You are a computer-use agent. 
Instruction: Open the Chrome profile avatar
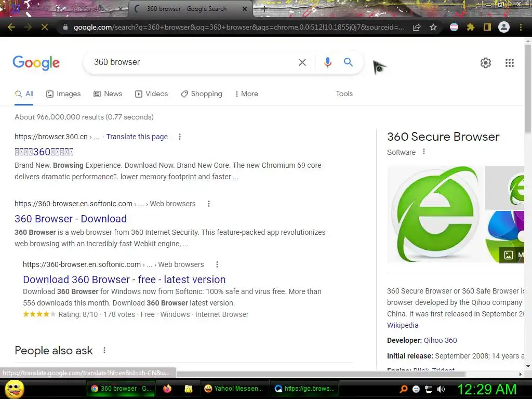point(504,27)
